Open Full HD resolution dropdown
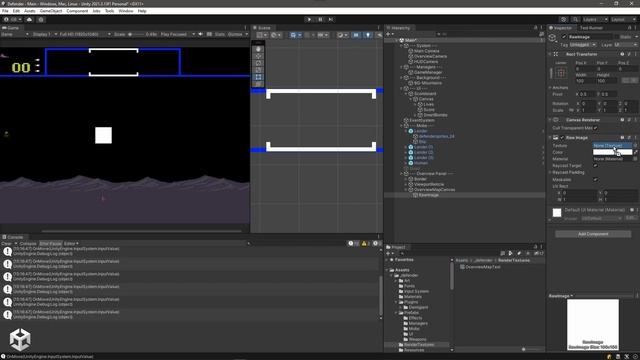 coord(84,34)
